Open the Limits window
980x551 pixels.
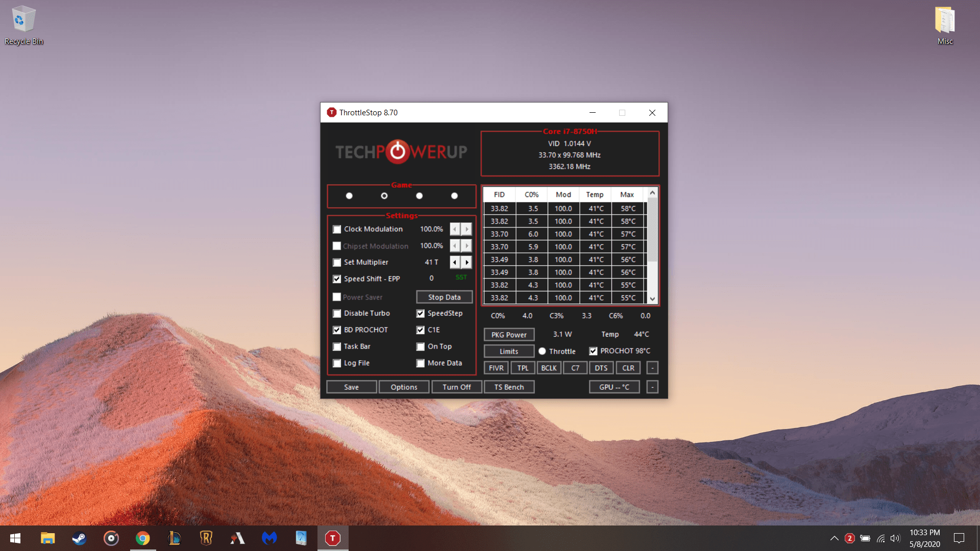coord(508,351)
